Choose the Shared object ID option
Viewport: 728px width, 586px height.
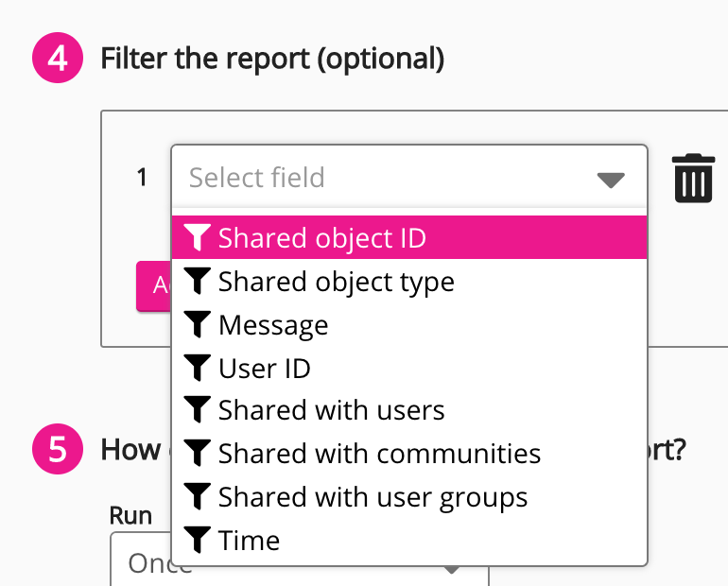321,238
